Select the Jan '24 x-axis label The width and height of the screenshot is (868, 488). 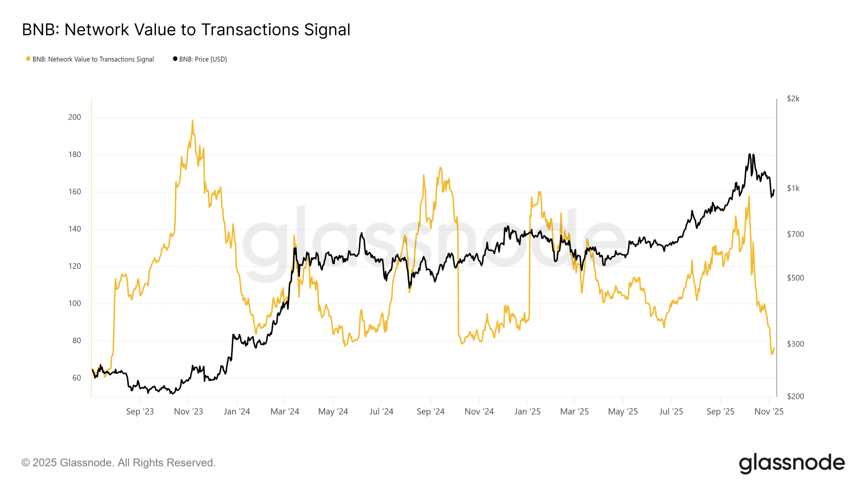(x=237, y=411)
